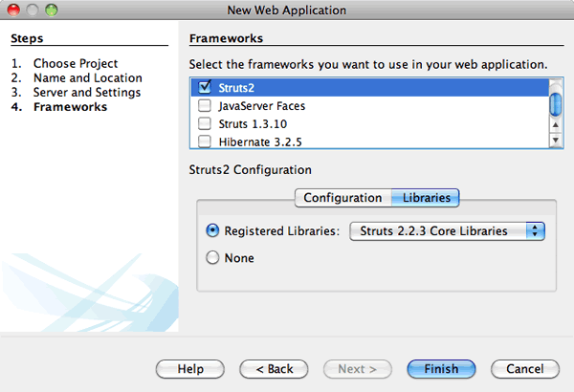Close the dialog with red window button
This screenshot has width=574, height=392.
point(13,11)
